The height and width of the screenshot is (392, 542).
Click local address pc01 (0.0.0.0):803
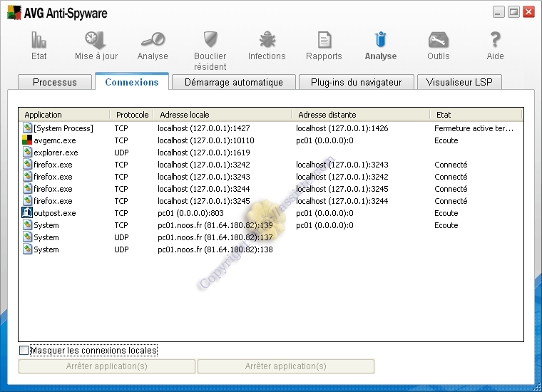pyautogui.click(x=190, y=213)
